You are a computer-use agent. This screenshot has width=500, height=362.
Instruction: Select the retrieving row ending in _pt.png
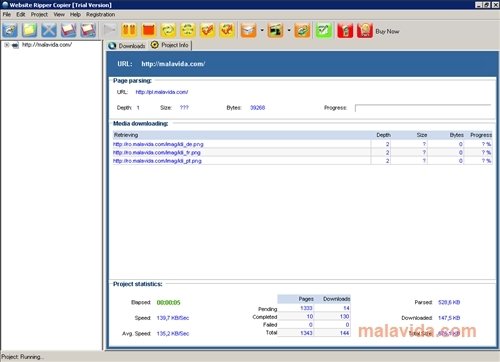coord(302,161)
